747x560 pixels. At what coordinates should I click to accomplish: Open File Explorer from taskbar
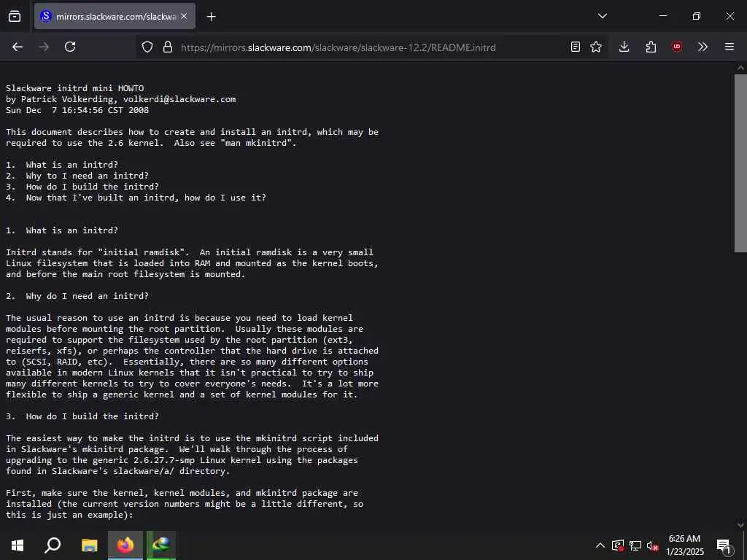click(89, 545)
